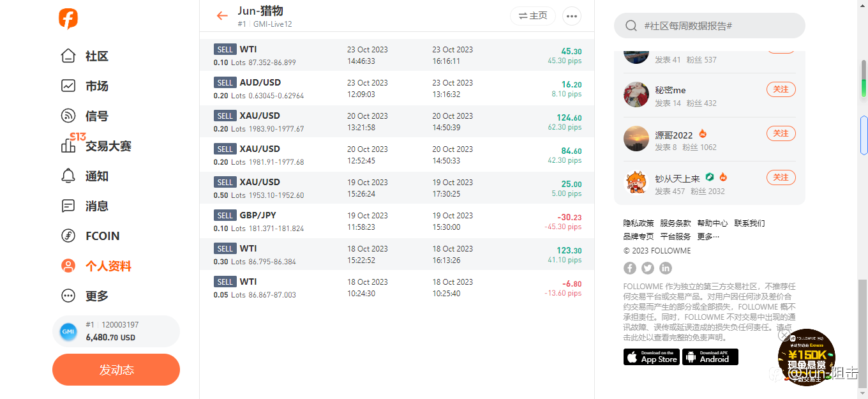Click the FOLLOWME orange logo
This screenshot has height=399, width=868.
68,18
